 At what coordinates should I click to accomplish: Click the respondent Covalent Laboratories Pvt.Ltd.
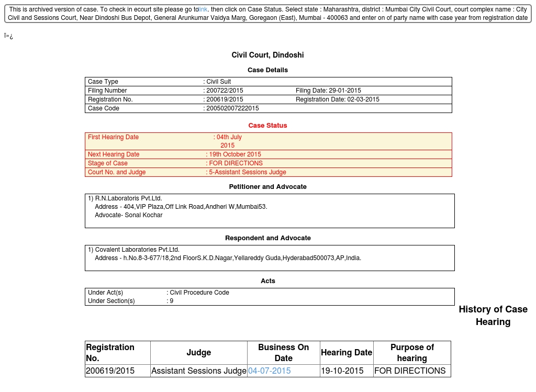137,250
